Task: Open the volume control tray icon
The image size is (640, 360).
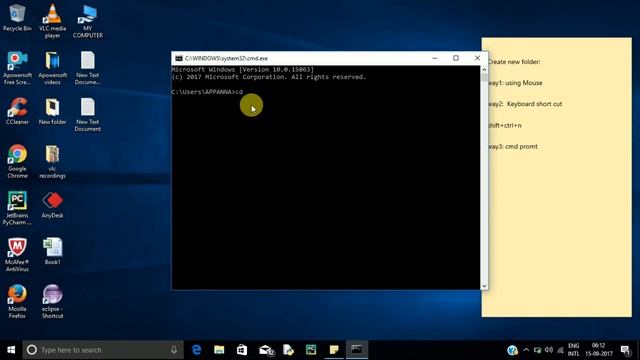Action: pos(549,350)
